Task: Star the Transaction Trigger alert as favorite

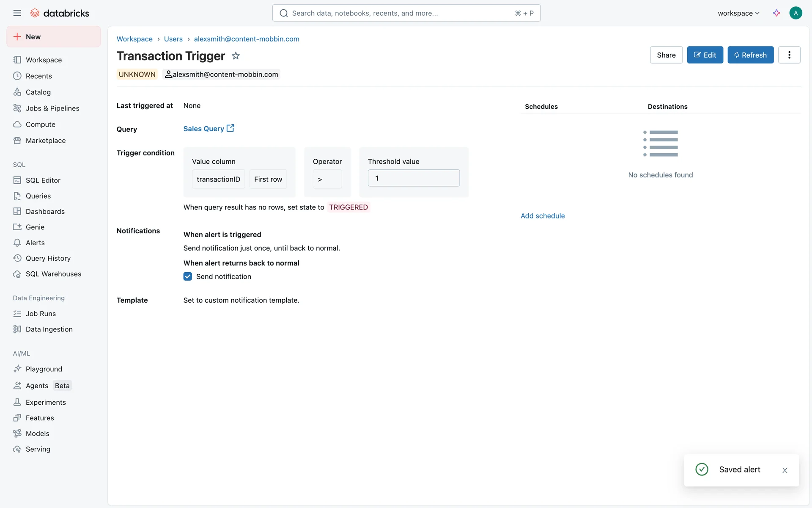Action: click(236, 55)
